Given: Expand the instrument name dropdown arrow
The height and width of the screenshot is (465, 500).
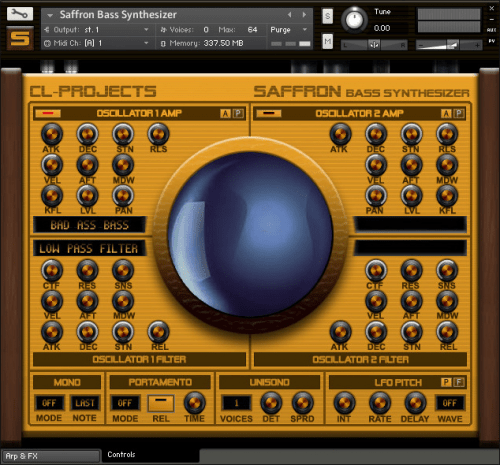Looking at the screenshot, I should coord(50,15).
